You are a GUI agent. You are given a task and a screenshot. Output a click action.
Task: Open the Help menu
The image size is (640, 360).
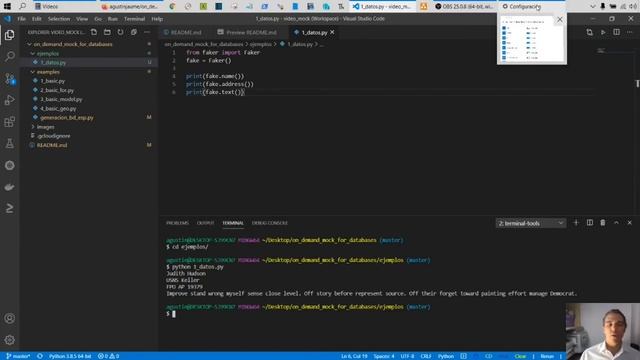tap(157, 19)
